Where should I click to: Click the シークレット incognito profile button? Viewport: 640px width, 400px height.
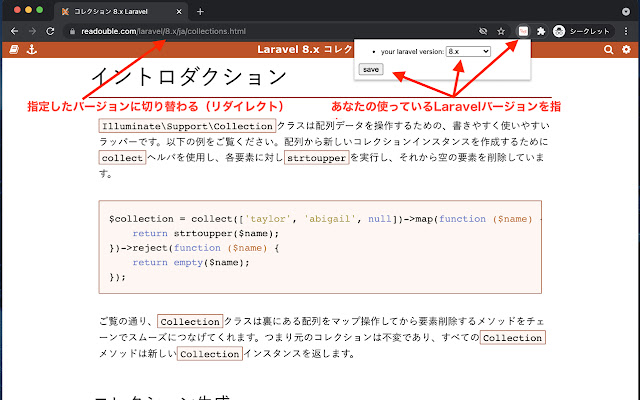581,31
